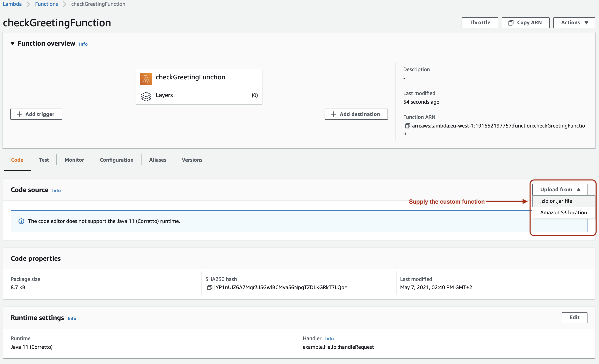The image size is (599, 364).
Task: Click the orange Lambda function icon
Action: [x=146, y=79]
